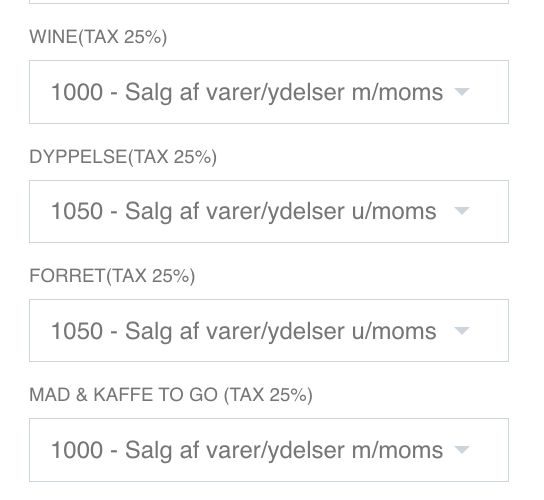The height and width of the screenshot is (500, 544).
Task: Click 'm/moms' text in the WINE selection
Action: point(398,92)
